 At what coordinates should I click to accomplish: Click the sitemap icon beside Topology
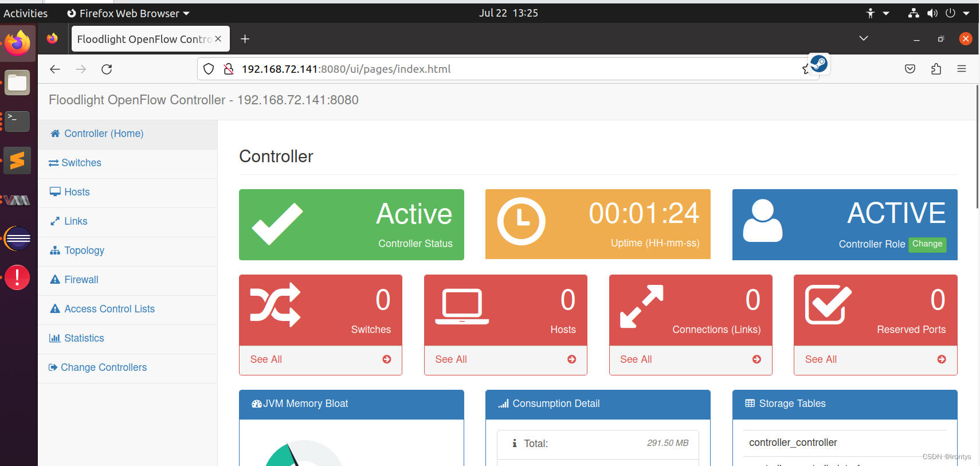tap(55, 250)
